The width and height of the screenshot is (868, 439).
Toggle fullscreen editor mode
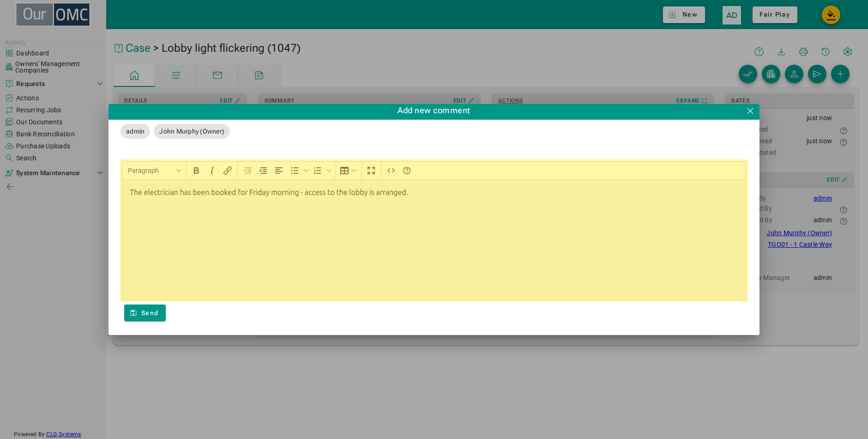click(371, 171)
